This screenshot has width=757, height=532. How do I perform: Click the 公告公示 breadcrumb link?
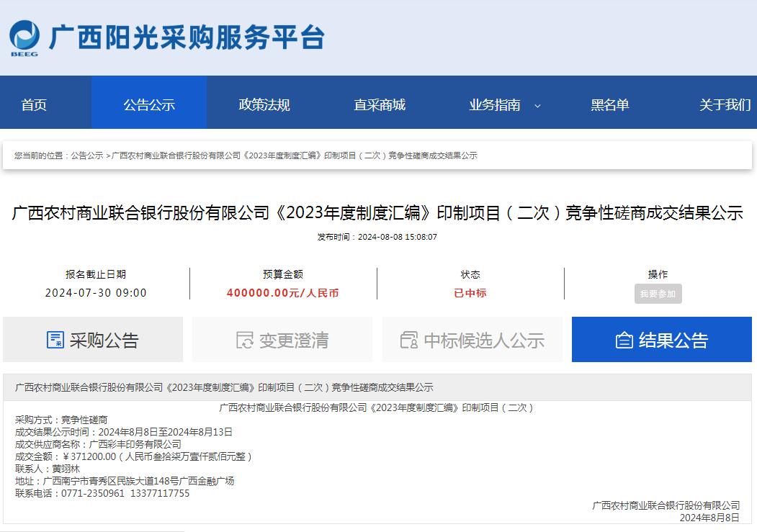pyautogui.click(x=87, y=155)
